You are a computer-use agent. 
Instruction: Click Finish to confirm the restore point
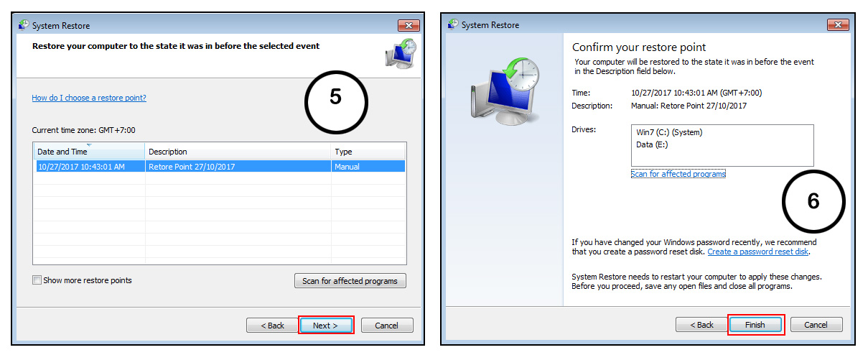click(755, 325)
